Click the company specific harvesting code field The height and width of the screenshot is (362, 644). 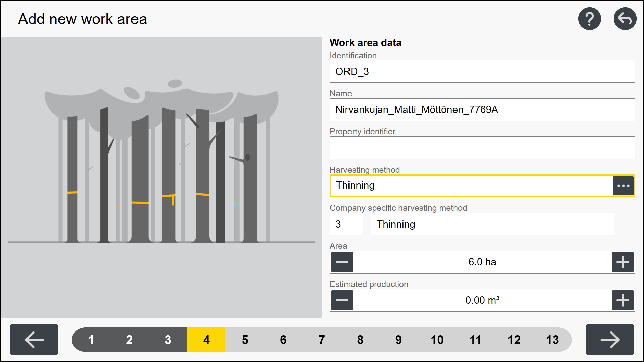coord(346,224)
